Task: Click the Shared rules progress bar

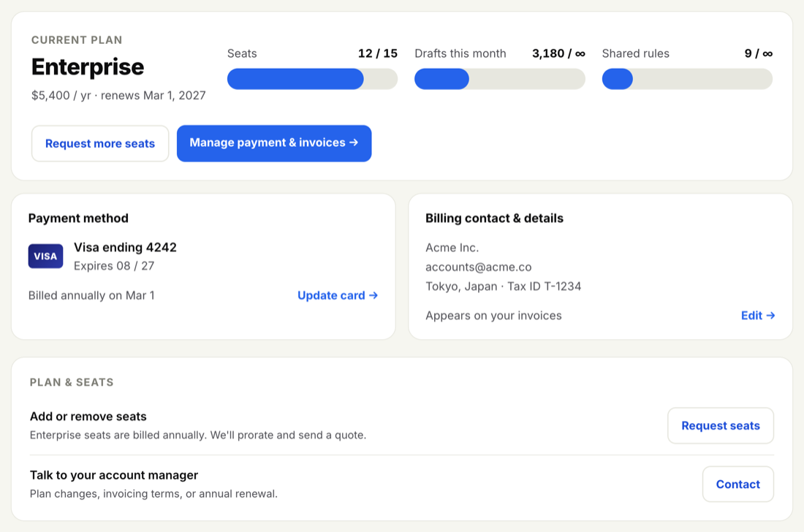Action: tap(687, 79)
